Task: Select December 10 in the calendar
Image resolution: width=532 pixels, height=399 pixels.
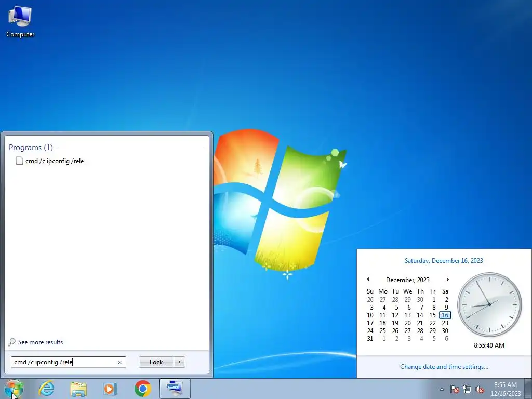Action: tap(370, 315)
